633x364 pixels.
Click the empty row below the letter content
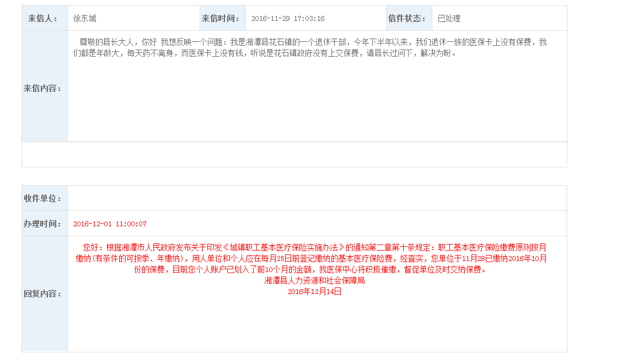click(x=294, y=155)
